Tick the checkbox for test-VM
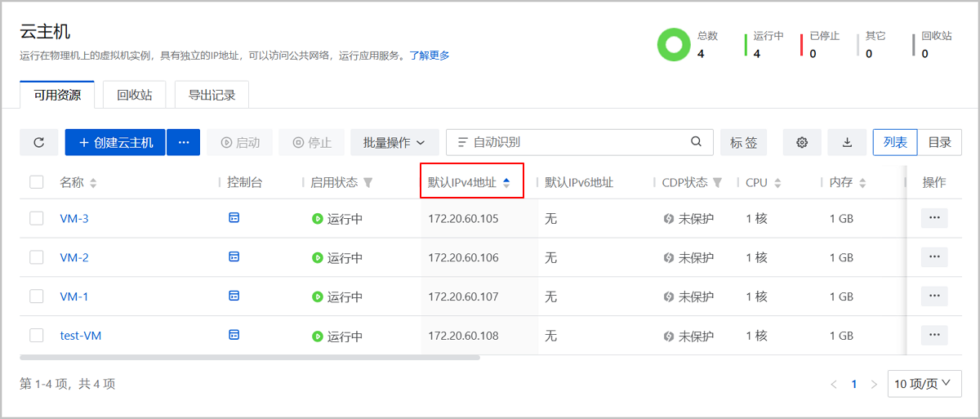The height and width of the screenshot is (419, 980). coord(37,335)
